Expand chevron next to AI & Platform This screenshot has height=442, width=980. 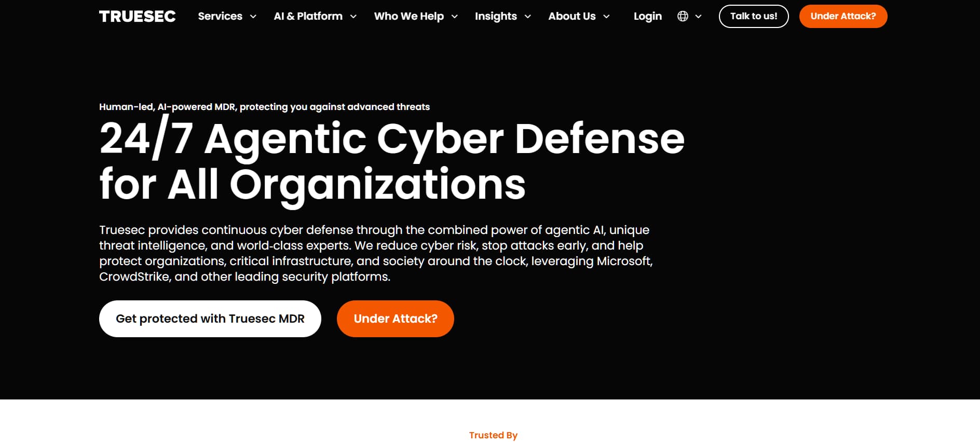353,17
